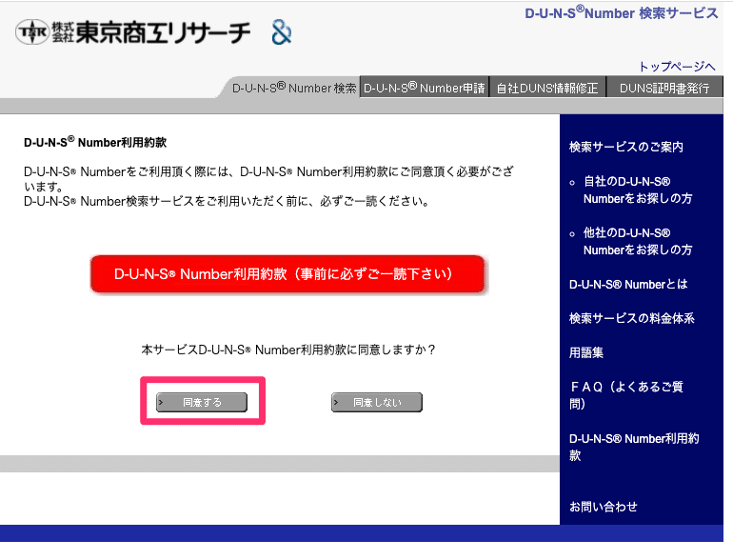The image size is (733, 560).
Task: Click the 利用約款に同意しますか question text
Action: tap(288, 350)
